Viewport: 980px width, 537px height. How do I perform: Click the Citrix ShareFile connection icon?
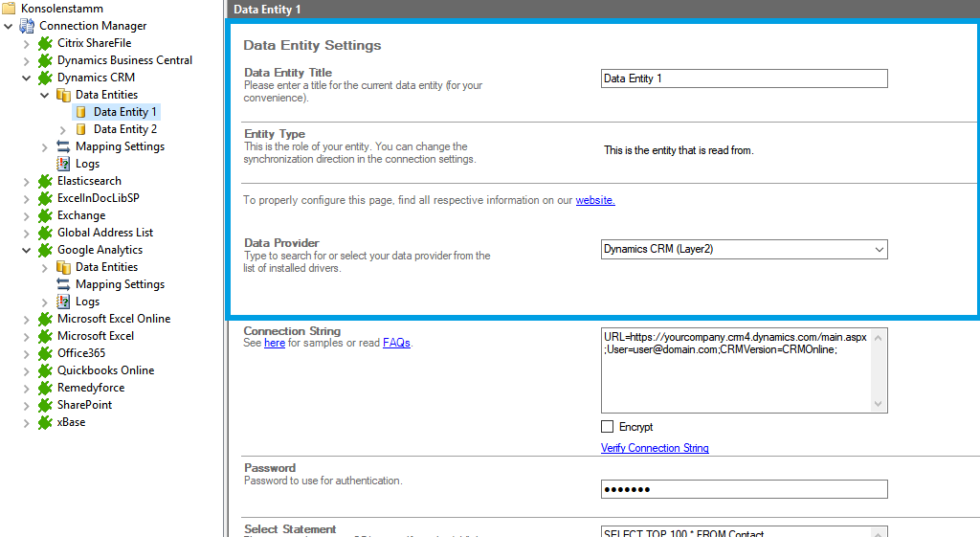(45, 43)
